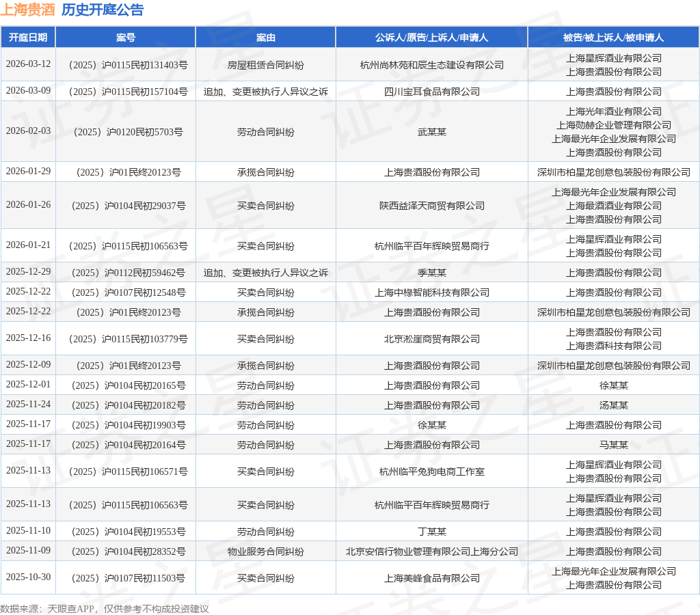This screenshot has width=700, height=615.
Task: Select date cell 2025-11-24
Action: point(28,405)
